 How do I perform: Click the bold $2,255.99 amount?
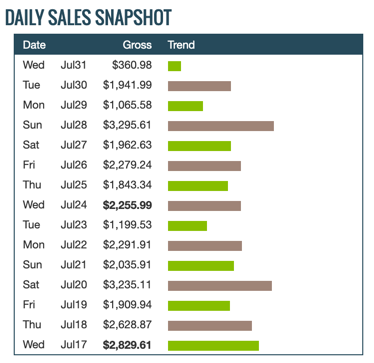pyautogui.click(x=127, y=205)
